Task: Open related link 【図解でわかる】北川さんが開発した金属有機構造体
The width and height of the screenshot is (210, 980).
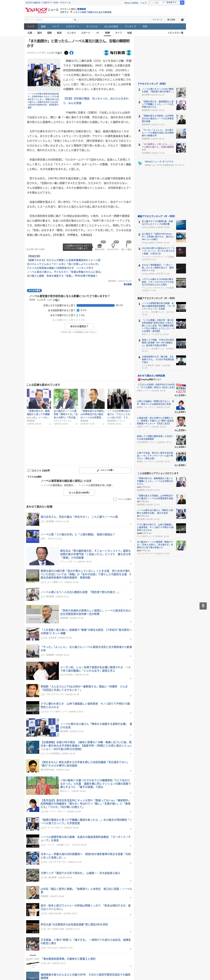Action: pyautogui.click(x=64, y=260)
